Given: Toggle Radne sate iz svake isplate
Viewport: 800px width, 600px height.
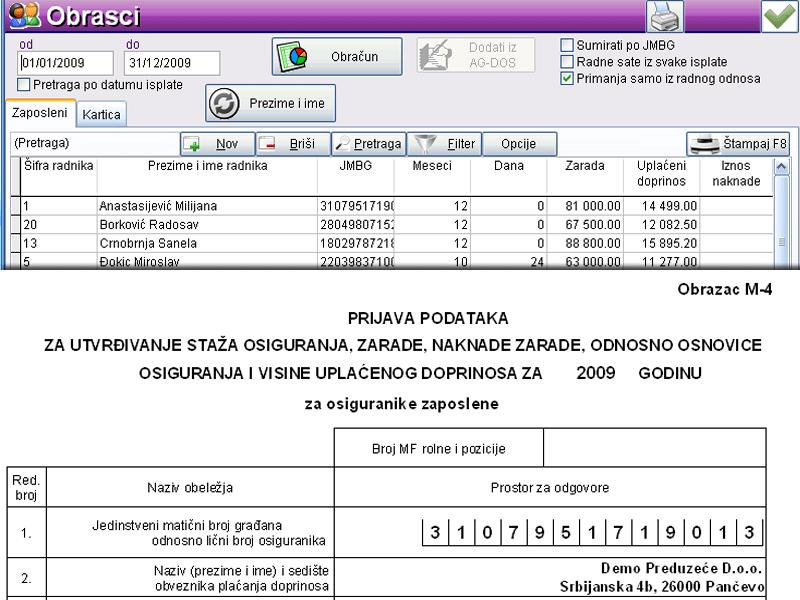Looking at the screenshot, I should [x=567, y=62].
